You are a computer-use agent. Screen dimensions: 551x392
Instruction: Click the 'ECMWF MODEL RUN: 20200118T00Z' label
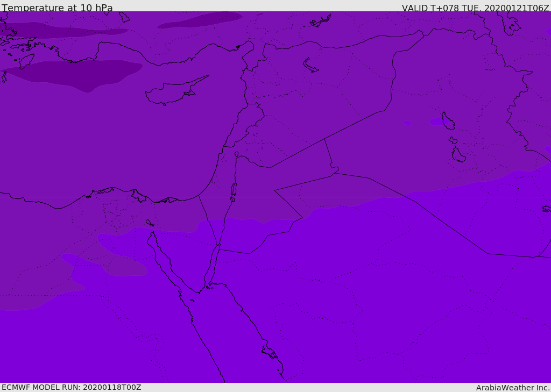point(72,387)
